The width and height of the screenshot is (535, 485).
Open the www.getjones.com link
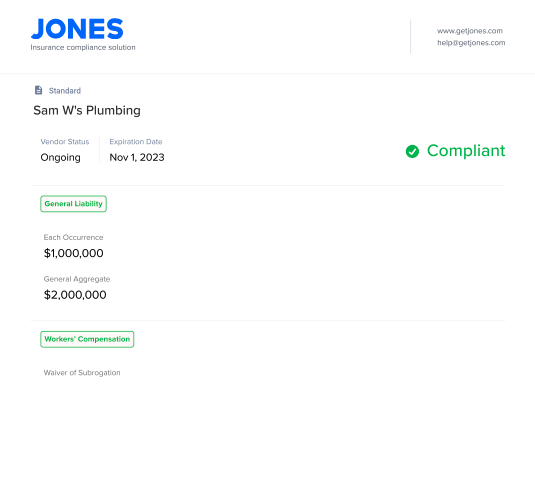click(470, 31)
